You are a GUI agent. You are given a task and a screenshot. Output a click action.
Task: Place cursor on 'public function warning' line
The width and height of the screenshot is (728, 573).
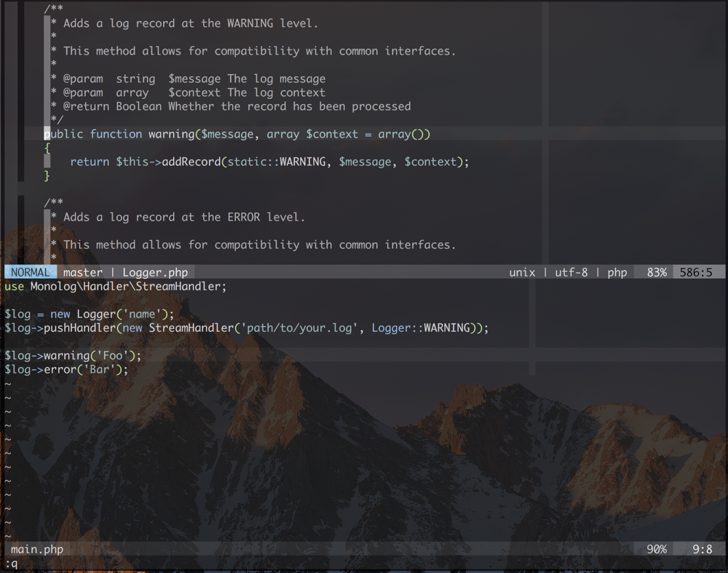tap(237, 134)
